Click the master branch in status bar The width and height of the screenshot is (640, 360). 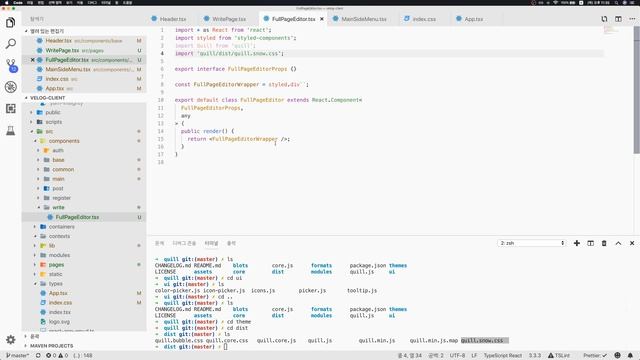[x=17, y=356]
